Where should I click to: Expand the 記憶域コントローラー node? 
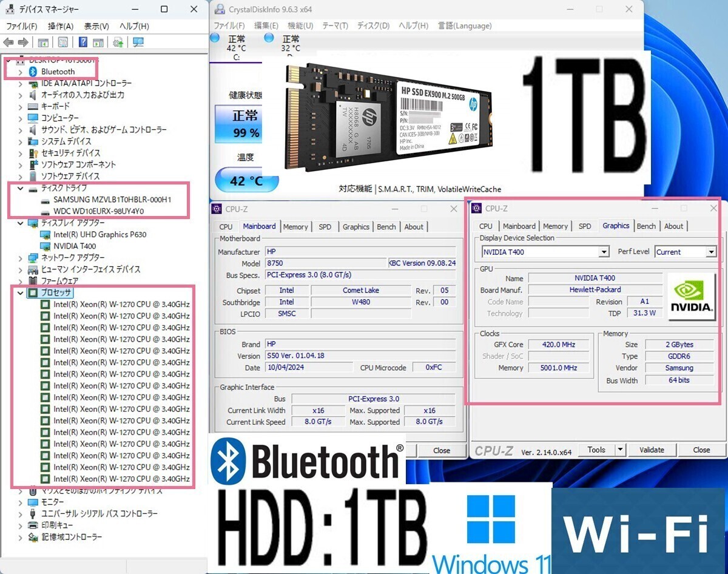(20, 538)
